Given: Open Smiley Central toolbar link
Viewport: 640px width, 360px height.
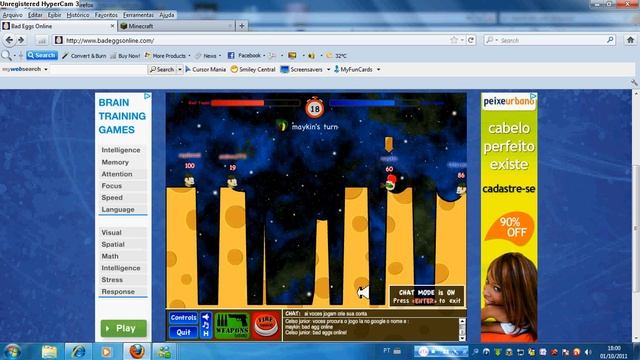Looking at the screenshot, I should (253, 69).
